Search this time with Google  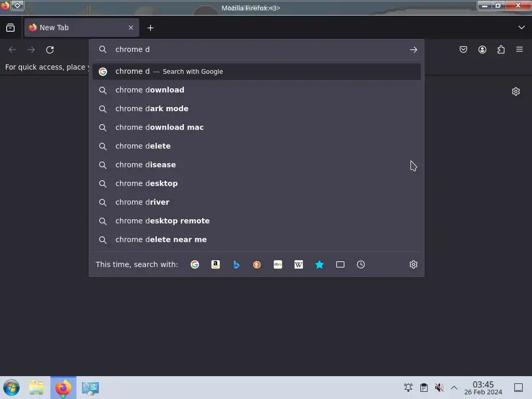[195, 264]
